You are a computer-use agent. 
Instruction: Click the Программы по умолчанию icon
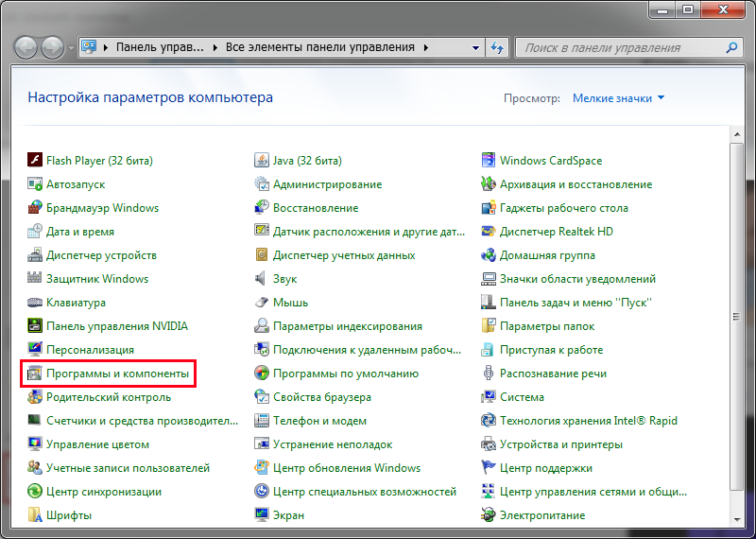(x=262, y=373)
